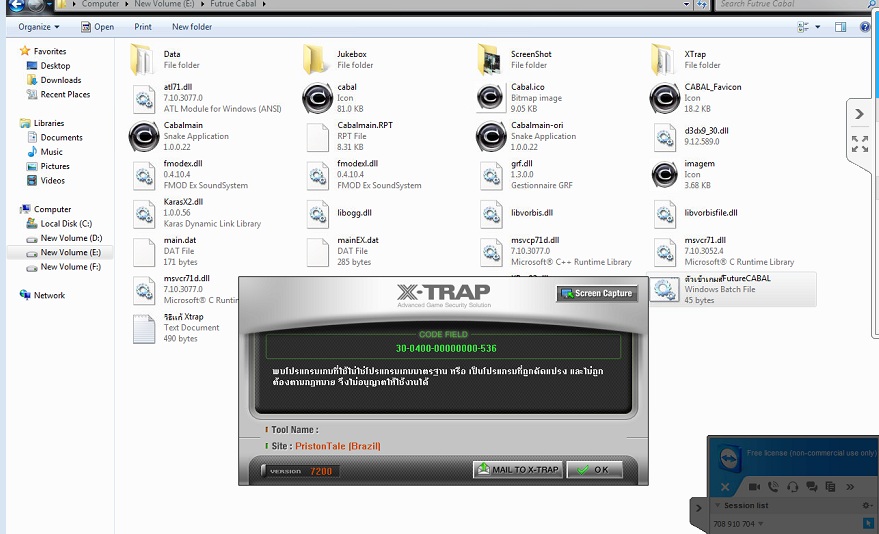Change view using the views icon
879x534 pixels.
803,26
